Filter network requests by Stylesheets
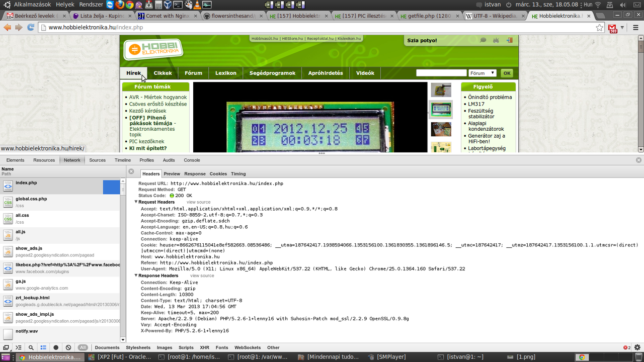The height and width of the screenshot is (362, 644). click(138, 347)
